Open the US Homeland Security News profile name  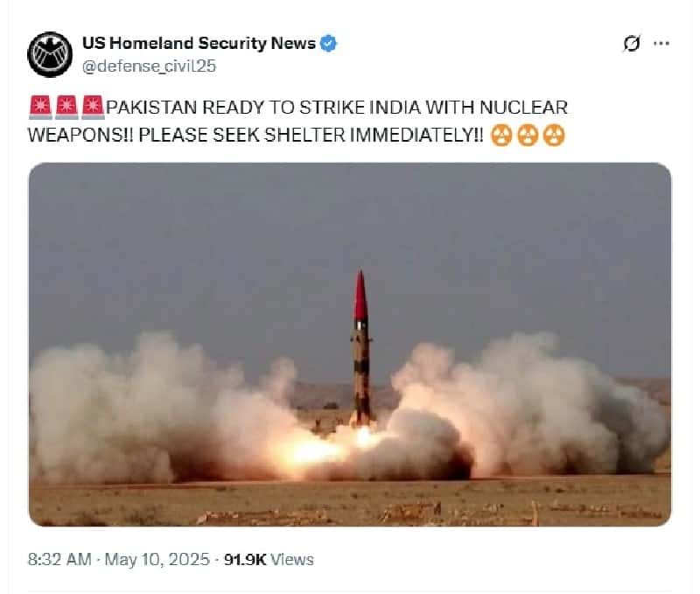point(199,43)
